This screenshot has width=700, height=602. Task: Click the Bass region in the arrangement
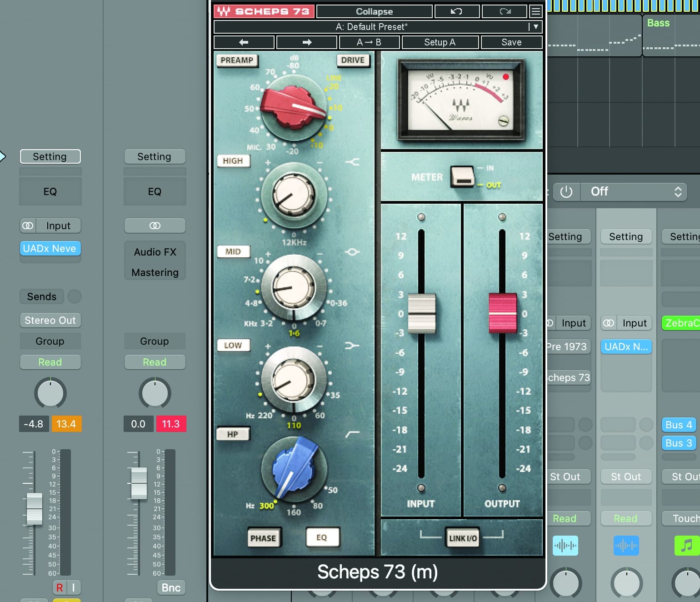click(x=670, y=35)
